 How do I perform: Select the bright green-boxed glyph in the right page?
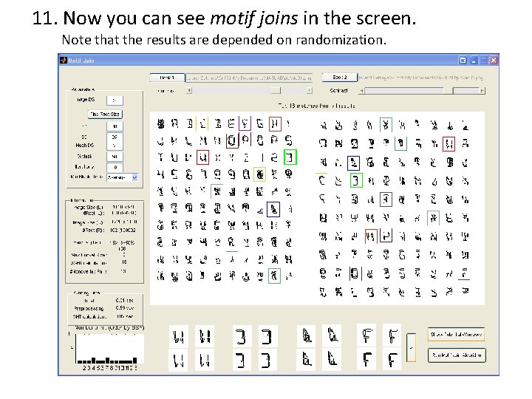(356, 180)
